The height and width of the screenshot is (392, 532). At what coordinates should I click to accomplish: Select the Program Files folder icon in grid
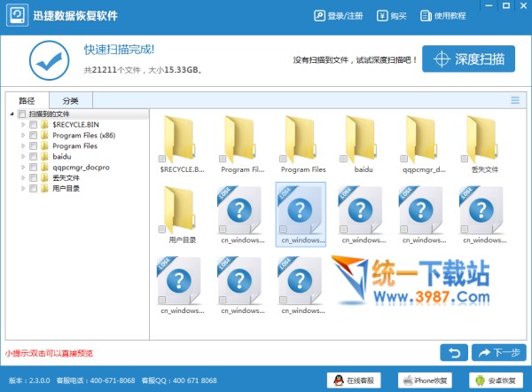point(301,139)
